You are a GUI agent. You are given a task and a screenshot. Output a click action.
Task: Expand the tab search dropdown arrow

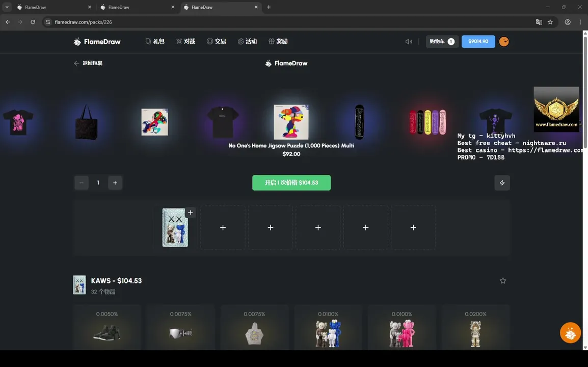pos(7,7)
